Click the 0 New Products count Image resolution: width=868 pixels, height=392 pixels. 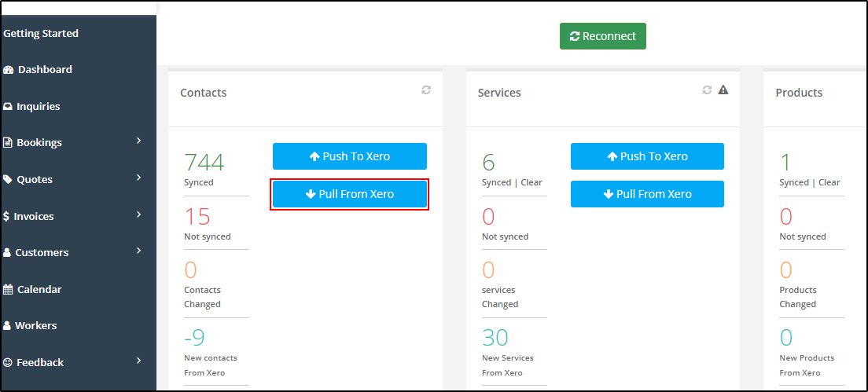pos(786,337)
